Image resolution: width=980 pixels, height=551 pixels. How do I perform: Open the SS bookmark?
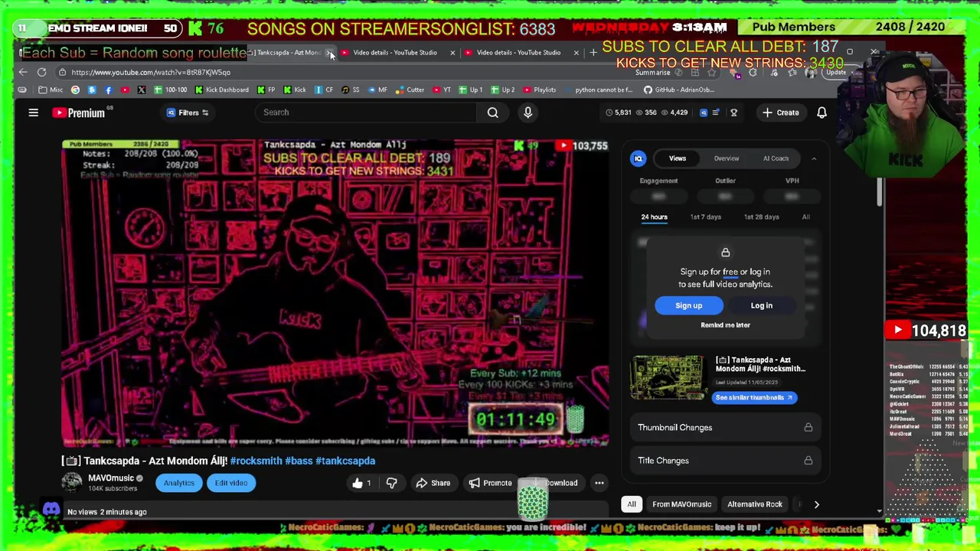click(x=351, y=90)
